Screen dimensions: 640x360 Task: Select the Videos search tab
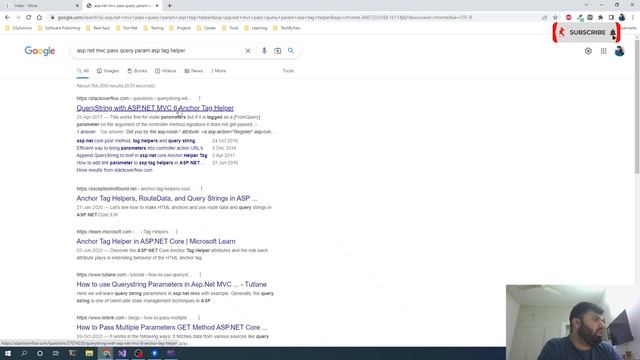[x=166, y=71]
